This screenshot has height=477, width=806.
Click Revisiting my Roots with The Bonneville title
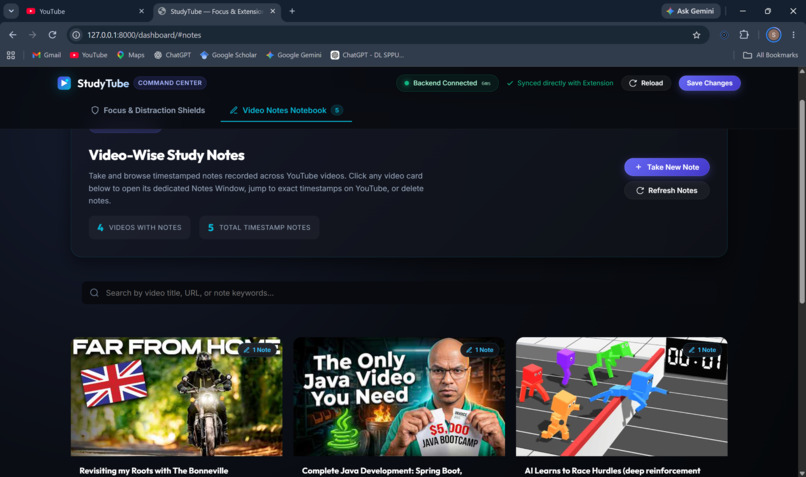click(154, 470)
